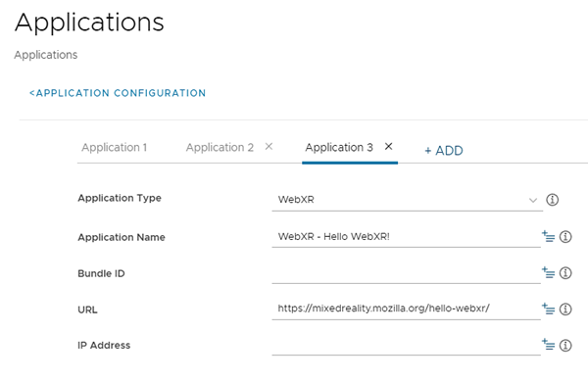Click the URL input field
The image size is (588, 381).
(x=406, y=310)
